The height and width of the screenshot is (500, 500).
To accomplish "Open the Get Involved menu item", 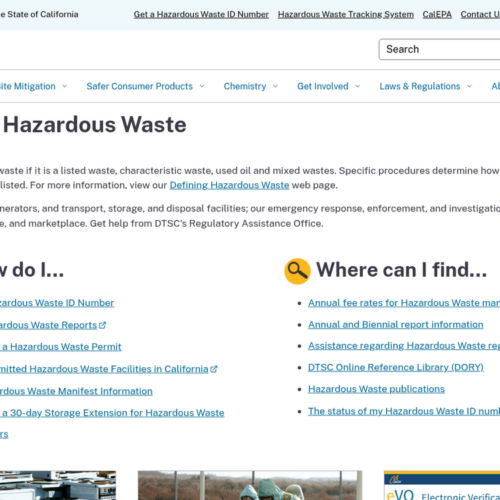I will (323, 86).
